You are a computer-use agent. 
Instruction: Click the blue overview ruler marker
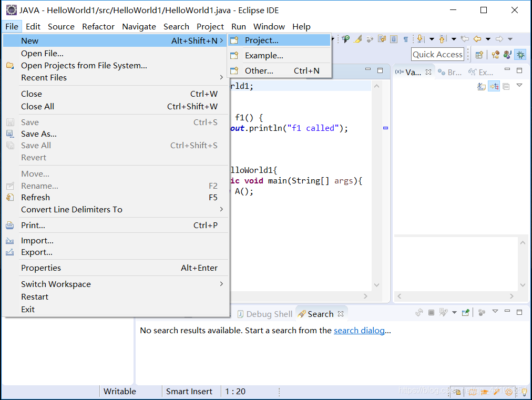(385, 128)
